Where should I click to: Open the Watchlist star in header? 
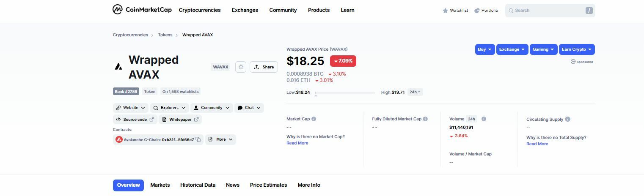[x=455, y=10]
